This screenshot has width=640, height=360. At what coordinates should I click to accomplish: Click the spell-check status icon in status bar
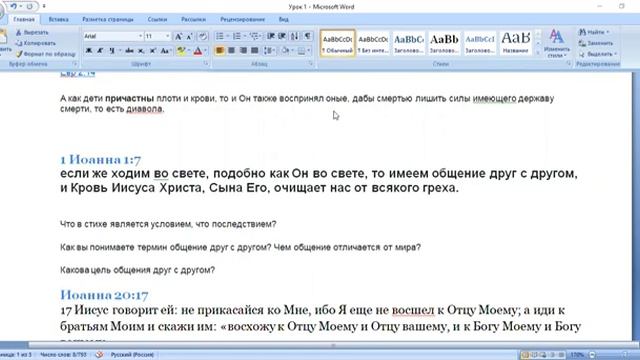(99, 355)
